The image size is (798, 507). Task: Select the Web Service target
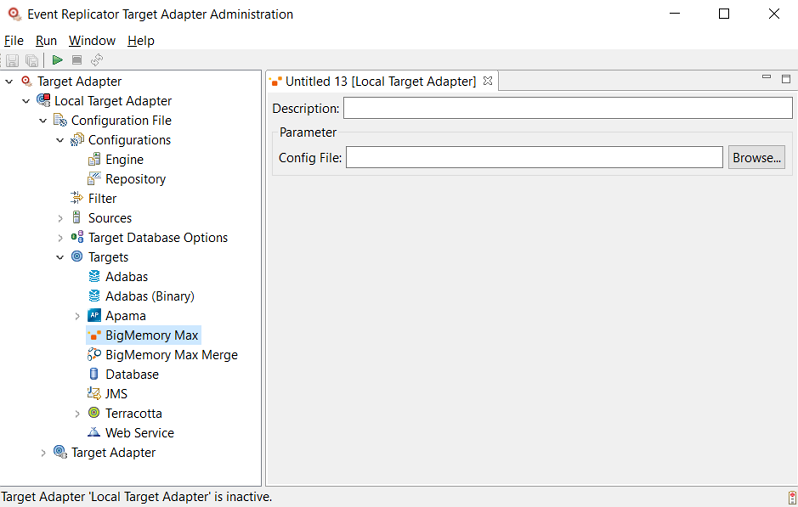(x=139, y=433)
